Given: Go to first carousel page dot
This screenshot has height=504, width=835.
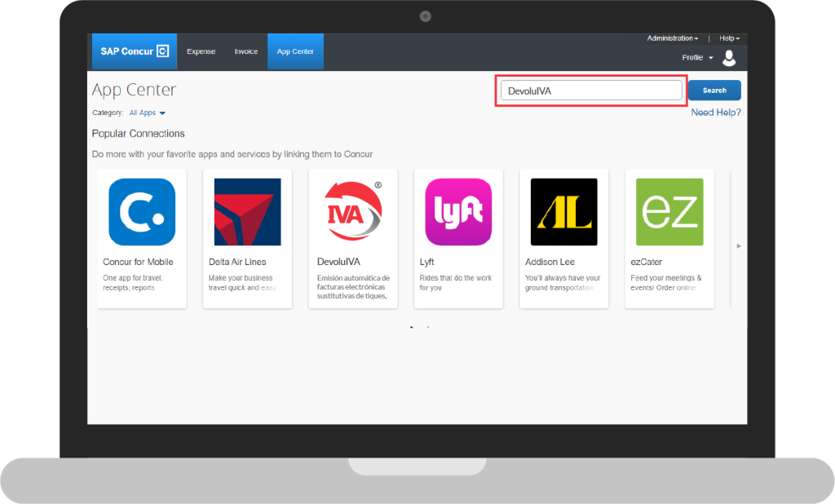Looking at the screenshot, I should 412,327.
